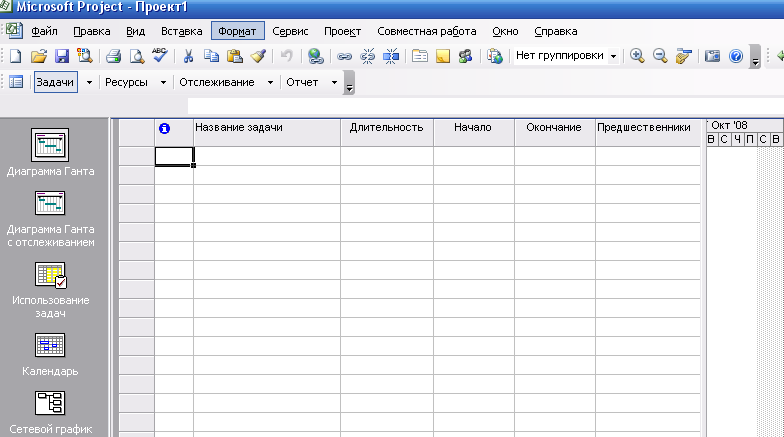This screenshot has height=437, width=784.
Task: Click the Длительность column header
Action: (x=386, y=133)
